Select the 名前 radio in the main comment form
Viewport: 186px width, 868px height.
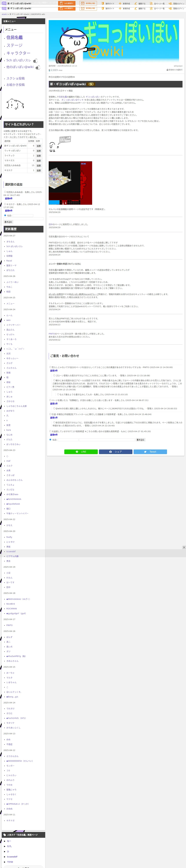[x=50, y=440]
